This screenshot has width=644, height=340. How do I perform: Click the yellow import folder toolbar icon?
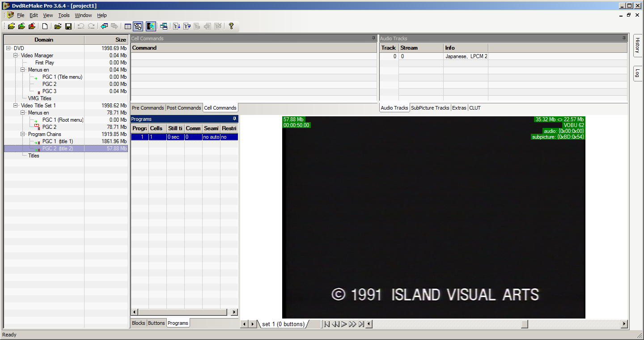pyautogui.click(x=11, y=26)
